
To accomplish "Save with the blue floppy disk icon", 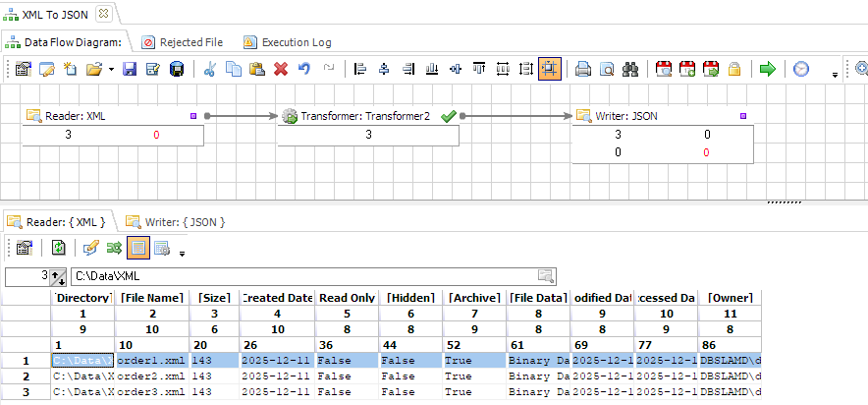I will (x=130, y=69).
